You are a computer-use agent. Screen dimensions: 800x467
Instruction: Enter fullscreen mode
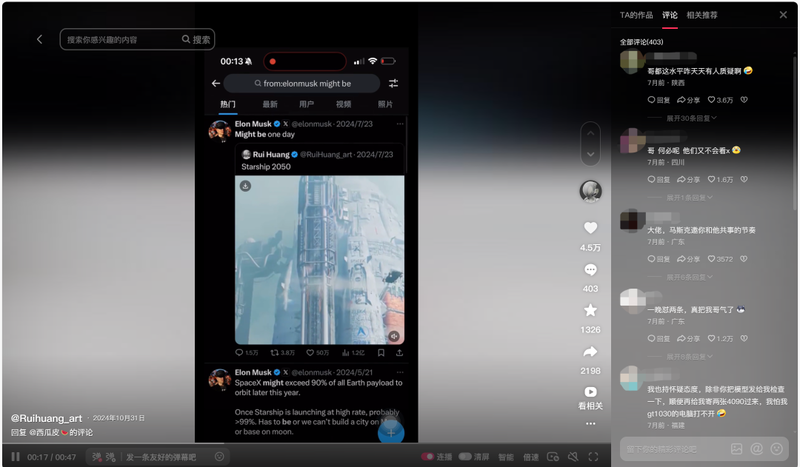click(x=593, y=457)
